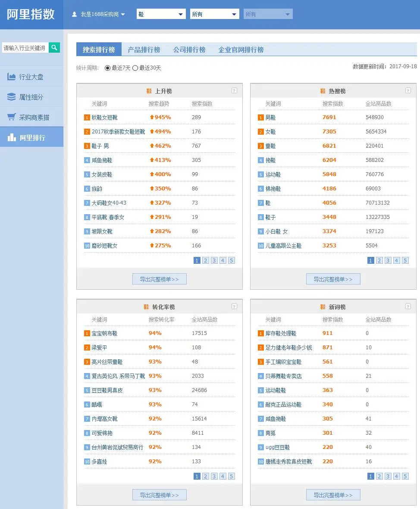Open the 鞋 category dropdown
Image resolution: width=420 pixels, height=509 pixels.
click(x=161, y=14)
